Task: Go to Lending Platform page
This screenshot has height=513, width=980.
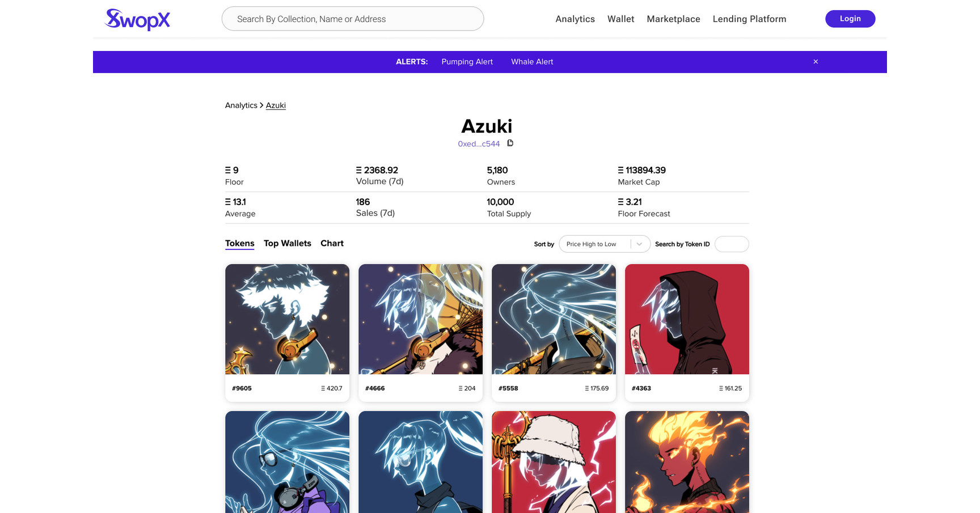Action: pos(749,19)
